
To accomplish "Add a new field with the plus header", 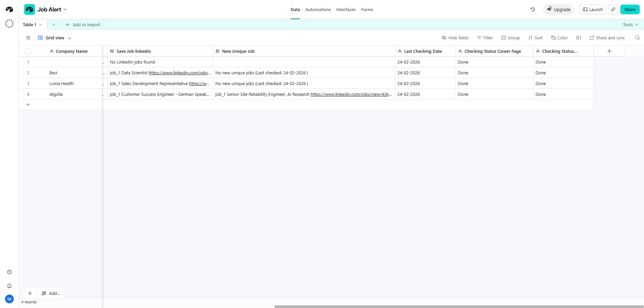I will (x=609, y=51).
